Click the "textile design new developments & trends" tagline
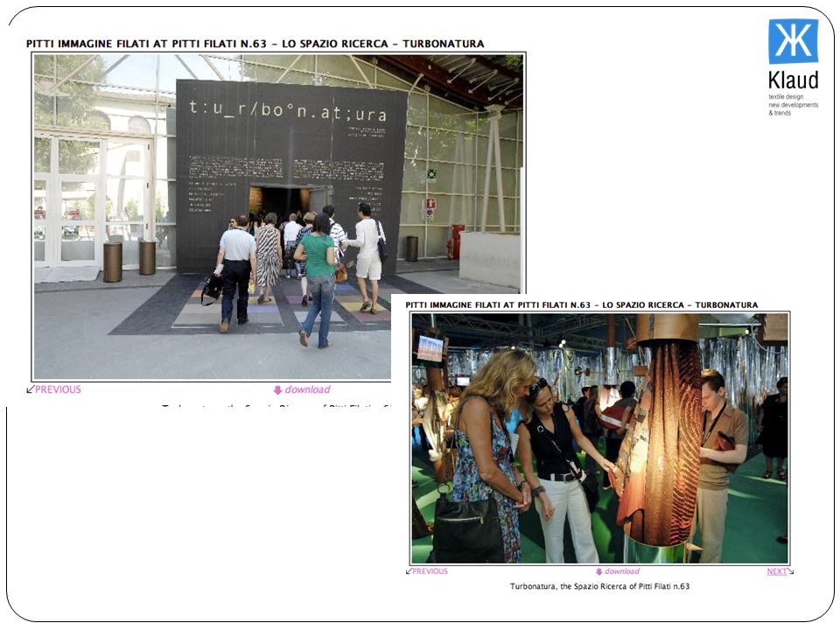 (x=794, y=105)
